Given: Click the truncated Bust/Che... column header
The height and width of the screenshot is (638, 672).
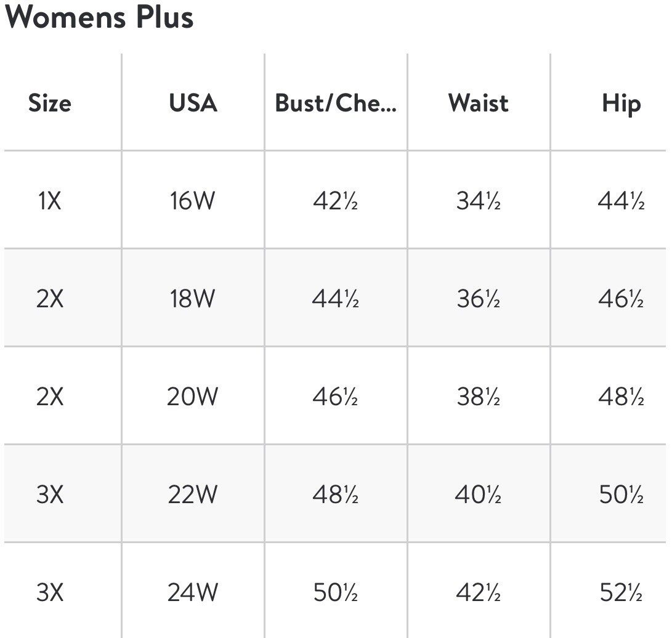Looking at the screenshot, I should pyautogui.click(x=336, y=103).
